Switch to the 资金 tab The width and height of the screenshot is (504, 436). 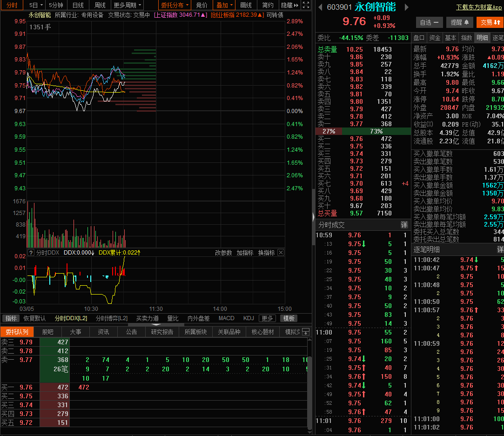435,38
